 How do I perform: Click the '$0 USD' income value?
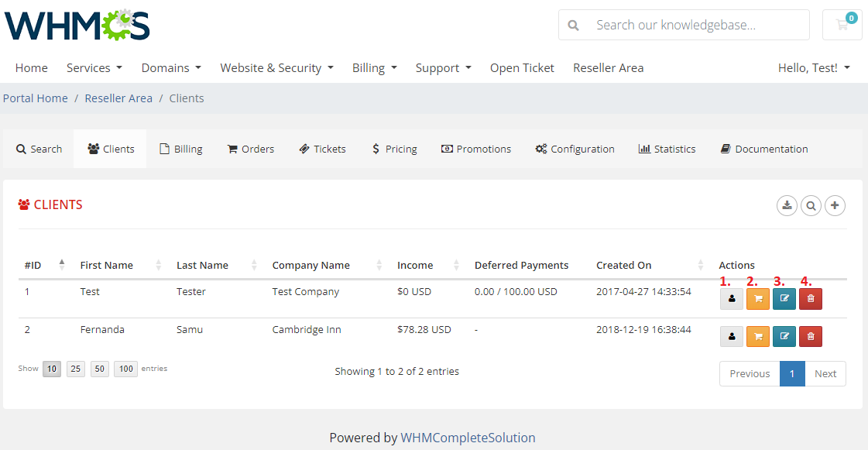(414, 292)
